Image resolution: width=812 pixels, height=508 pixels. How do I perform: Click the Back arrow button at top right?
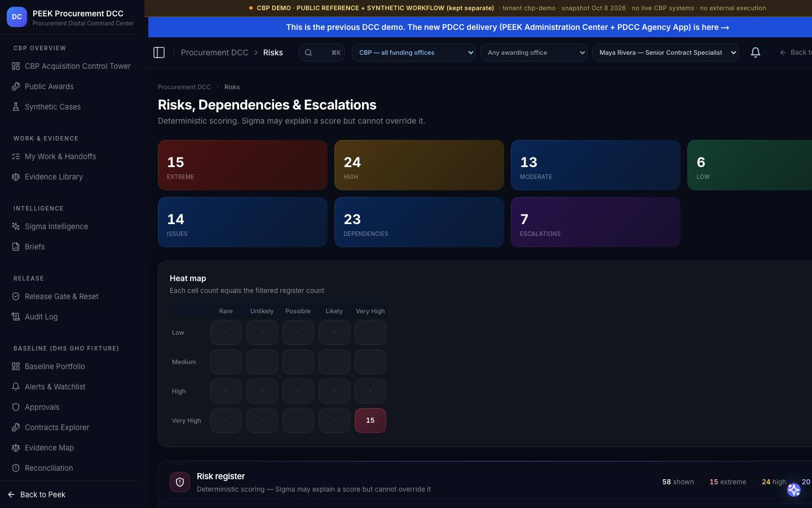795,52
